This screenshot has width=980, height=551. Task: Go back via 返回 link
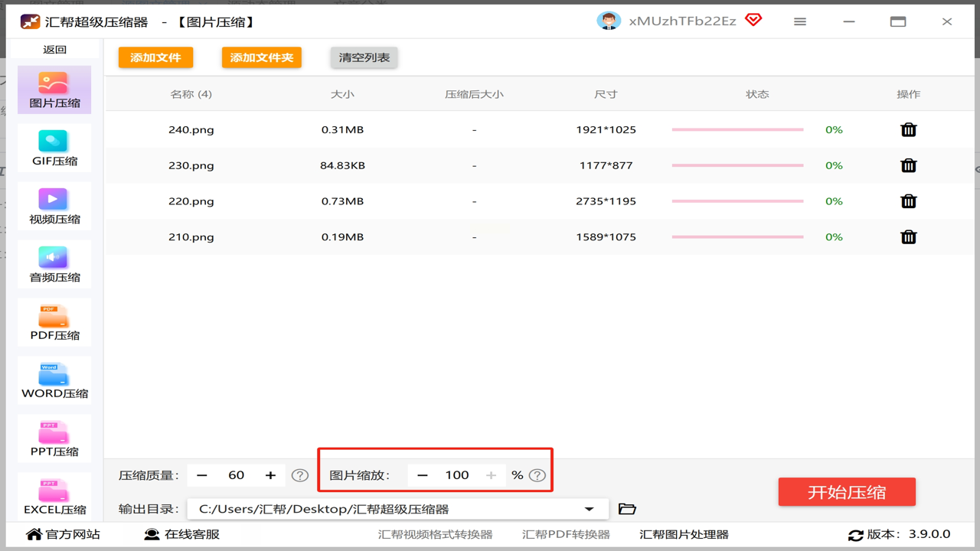pyautogui.click(x=54, y=49)
